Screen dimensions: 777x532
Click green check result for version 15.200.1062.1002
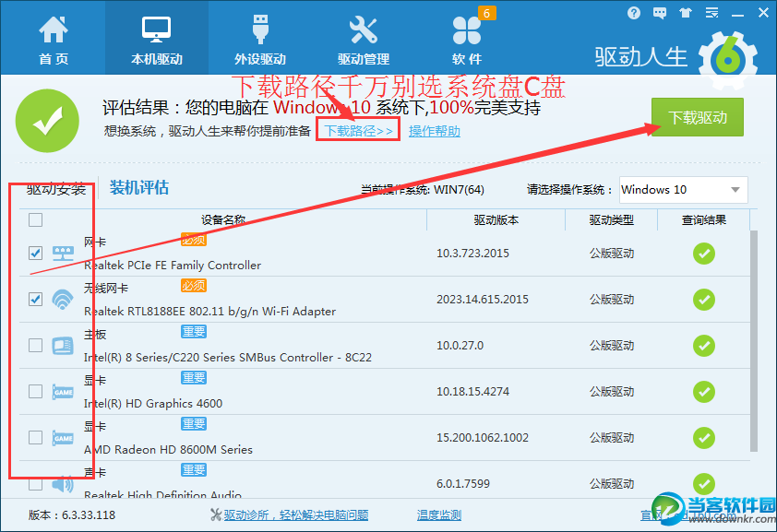click(x=704, y=437)
